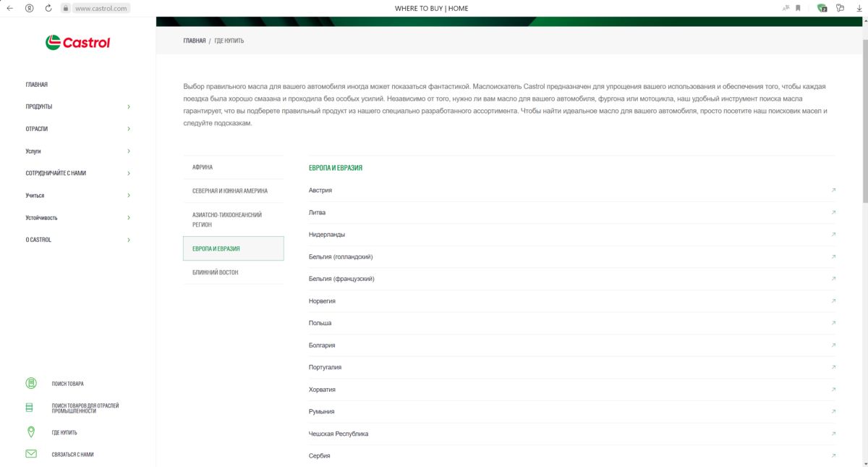Screen dimensions: 868x467
Task: Open the green shield protection extension
Action: click(x=822, y=8)
